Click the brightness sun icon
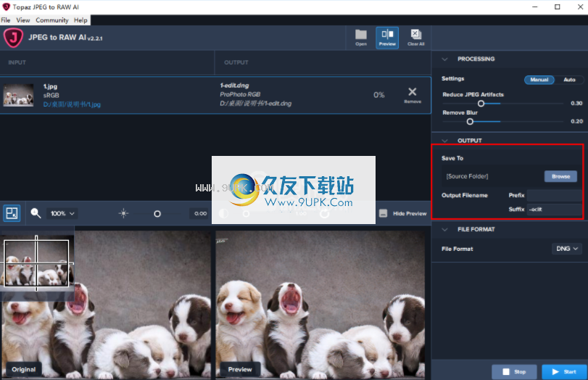Screen dimensions: 588x380 [123, 213]
